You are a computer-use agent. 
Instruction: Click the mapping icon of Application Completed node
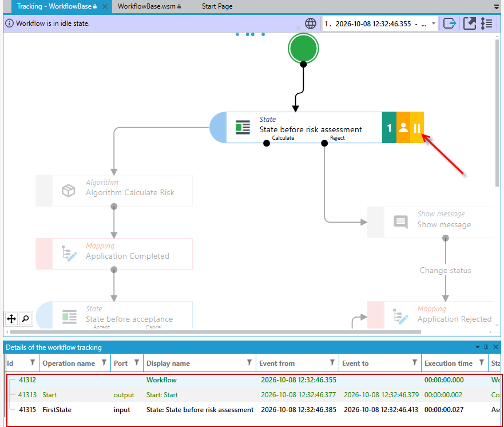(x=69, y=254)
